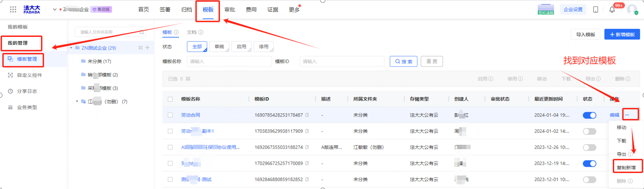The height and width of the screenshot is (189, 644).
Task: Add a subfolder with plus icon on ZN测试企业
Action: [x=147, y=48]
